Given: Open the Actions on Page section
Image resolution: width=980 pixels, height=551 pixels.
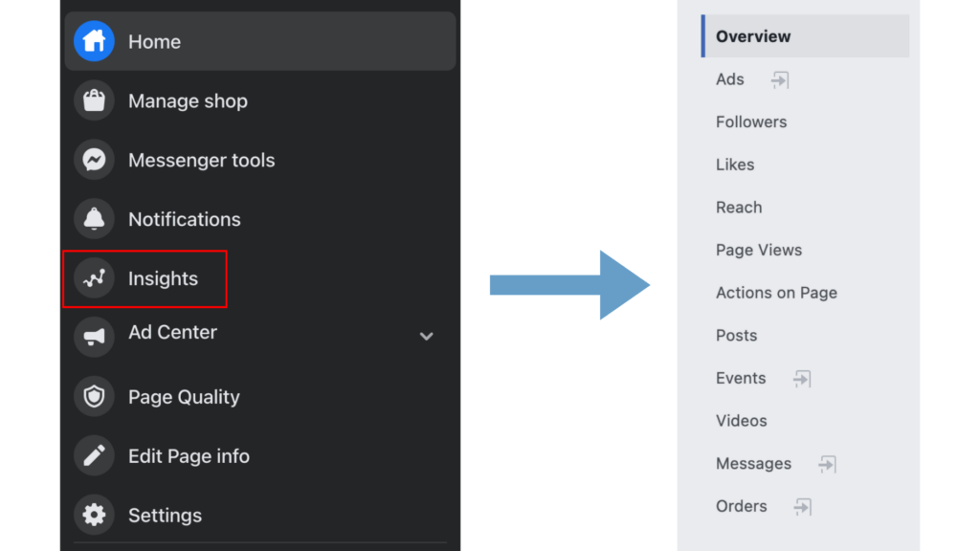Looking at the screenshot, I should [x=776, y=293].
